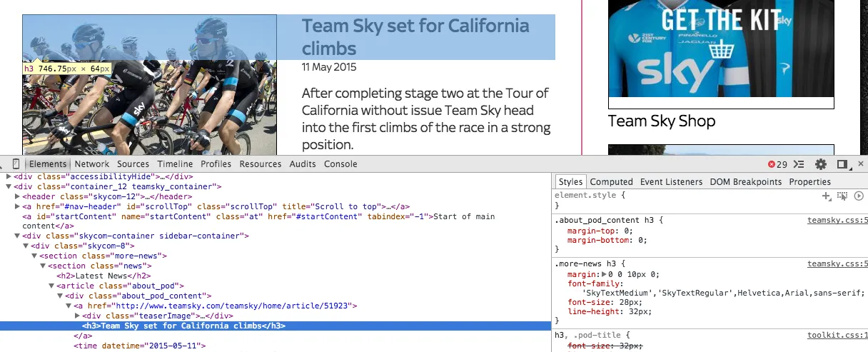Collapse the about_pod_content div node
Image resolution: width=868 pixels, height=352 pixels.
[60, 296]
